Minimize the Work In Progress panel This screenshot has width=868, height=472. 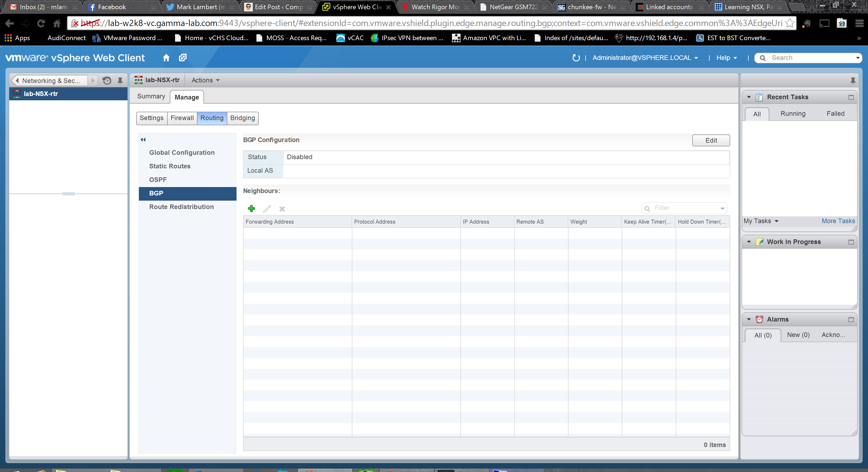(x=851, y=242)
